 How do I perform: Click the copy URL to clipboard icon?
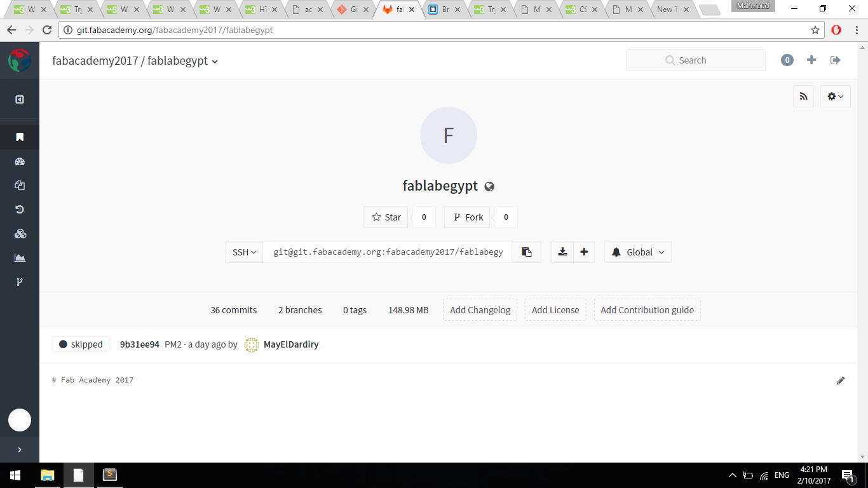(527, 252)
